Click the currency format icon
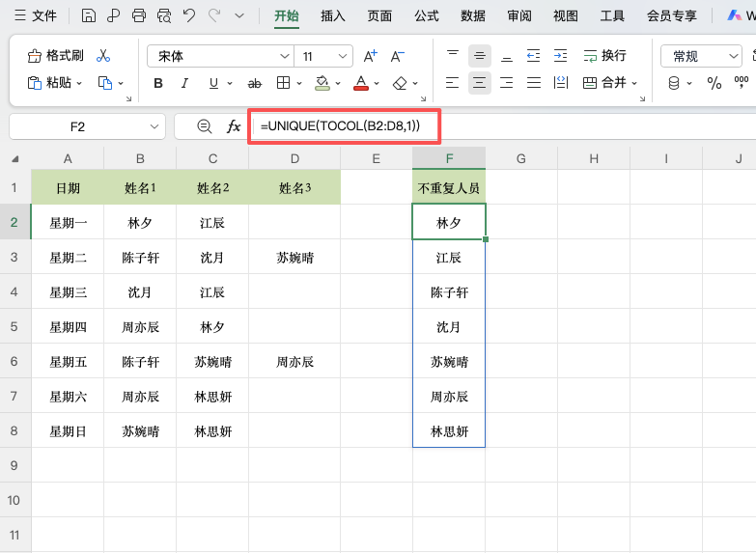 tap(674, 83)
